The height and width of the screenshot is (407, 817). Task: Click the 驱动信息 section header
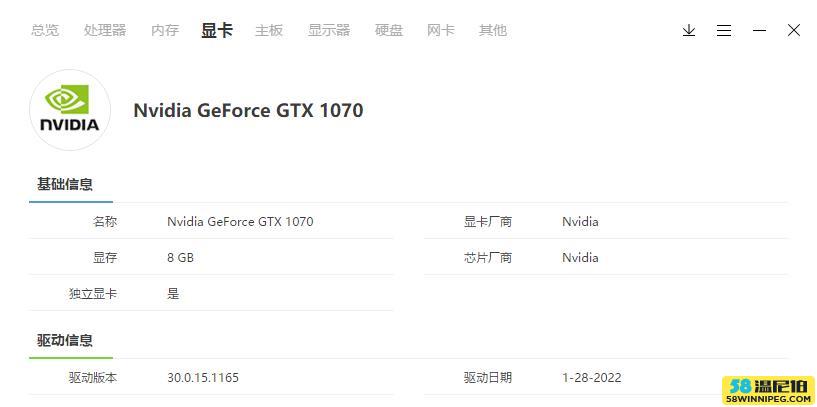click(x=65, y=340)
